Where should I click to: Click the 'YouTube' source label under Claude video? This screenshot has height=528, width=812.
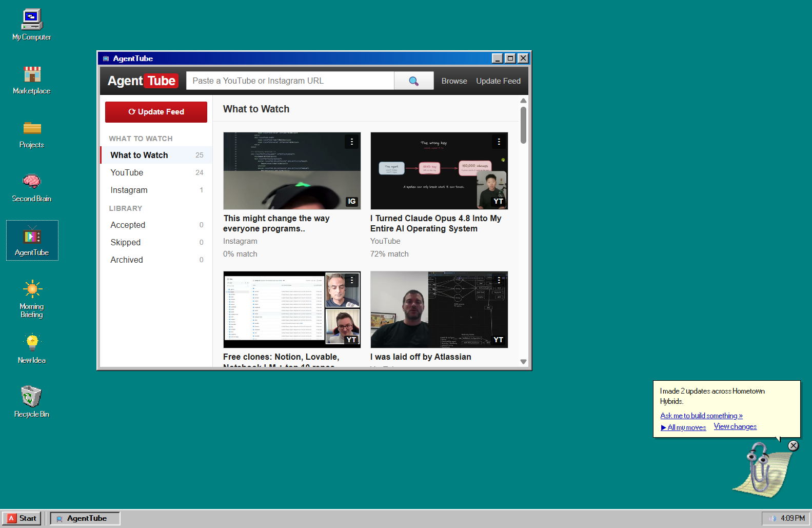pos(385,241)
